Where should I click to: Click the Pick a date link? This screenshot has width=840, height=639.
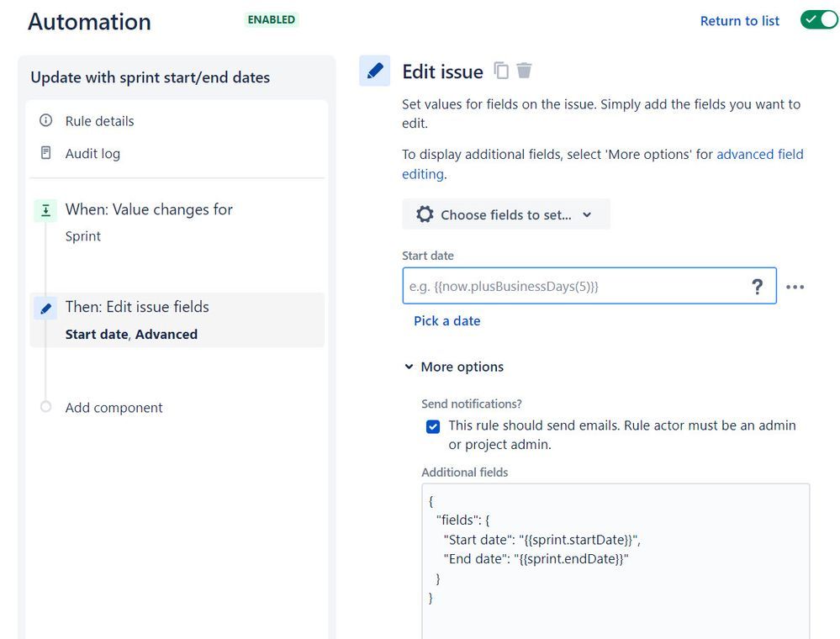[446, 320]
